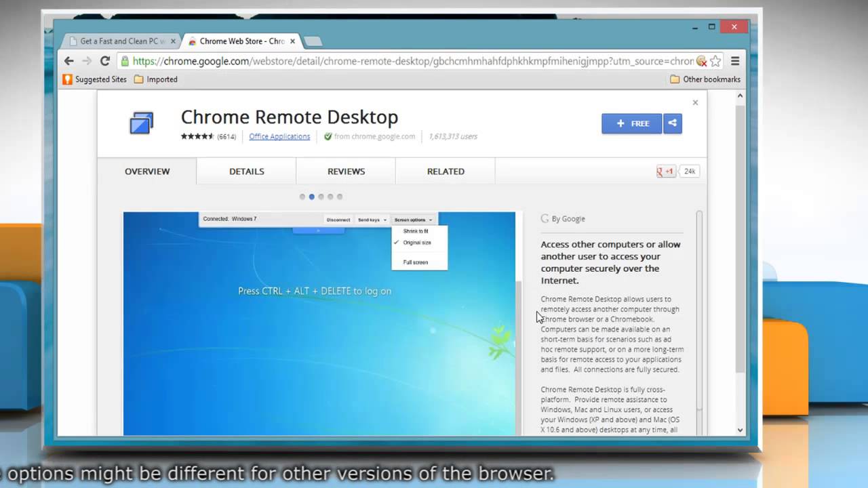Close the Chrome Web Store tab

pos(292,41)
